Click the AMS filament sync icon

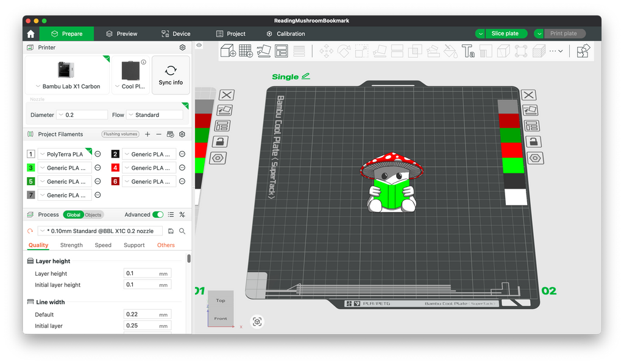tap(171, 135)
